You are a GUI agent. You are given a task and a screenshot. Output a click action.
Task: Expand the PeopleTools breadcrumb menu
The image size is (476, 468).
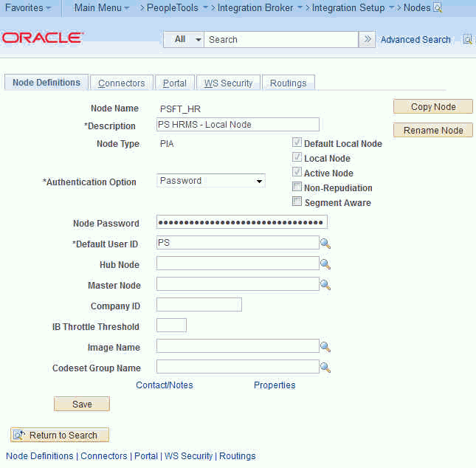click(177, 7)
